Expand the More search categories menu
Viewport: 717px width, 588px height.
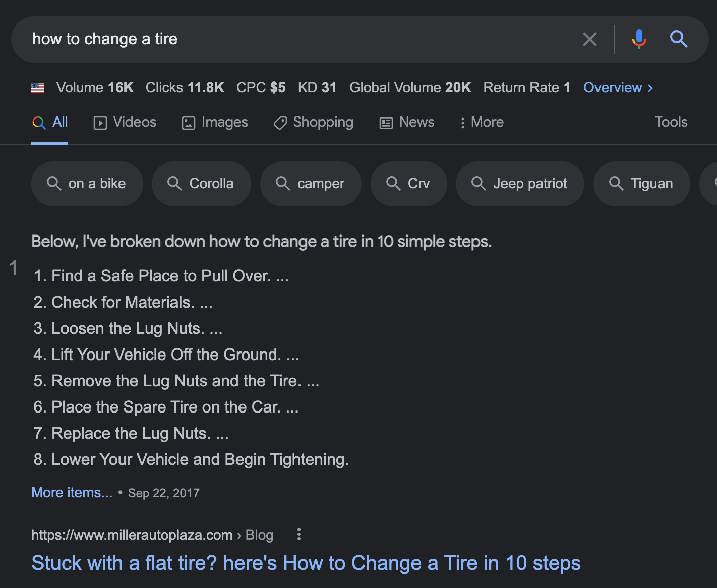[481, 122]
